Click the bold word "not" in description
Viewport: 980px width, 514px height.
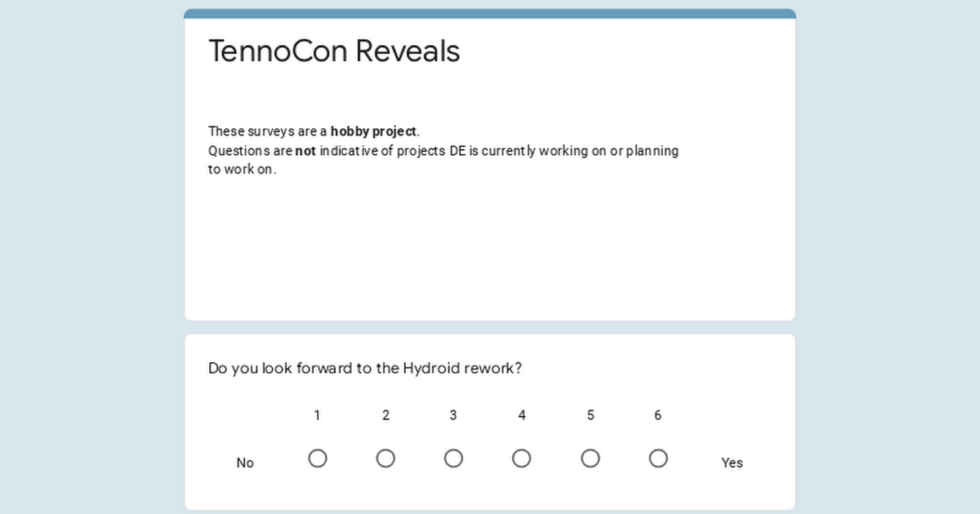305,151
